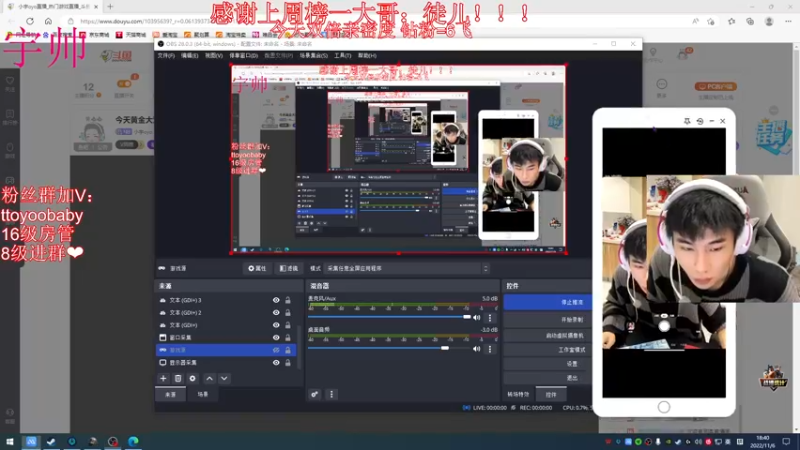Image resolution: width=800 pixels, height=450 pixels.
Task: Select the 文本 (GDI+) source row
Action: 226,325
